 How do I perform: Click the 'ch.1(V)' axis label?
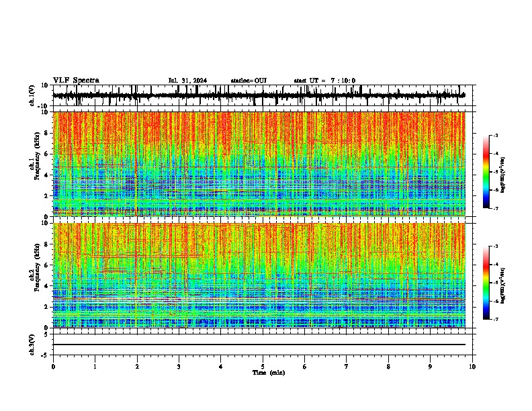pos(32,95)
